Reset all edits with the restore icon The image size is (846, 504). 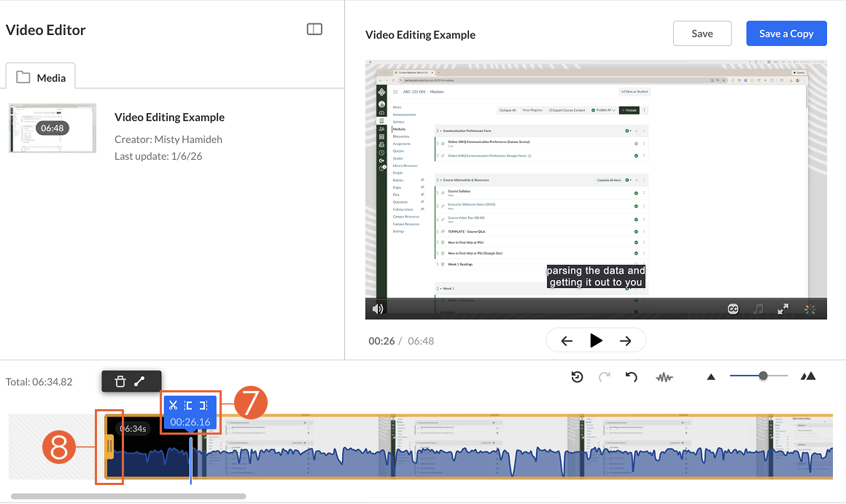click(577, 377)
